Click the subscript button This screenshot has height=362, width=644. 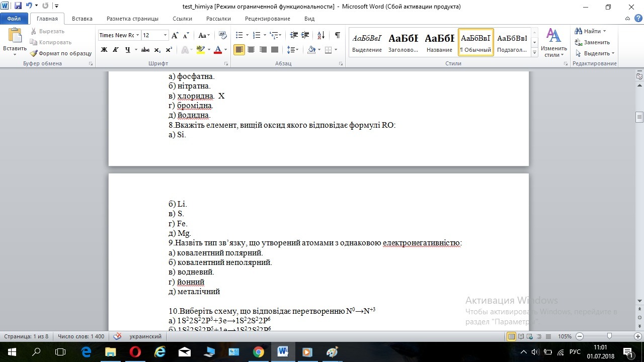(x=157, y=50)
